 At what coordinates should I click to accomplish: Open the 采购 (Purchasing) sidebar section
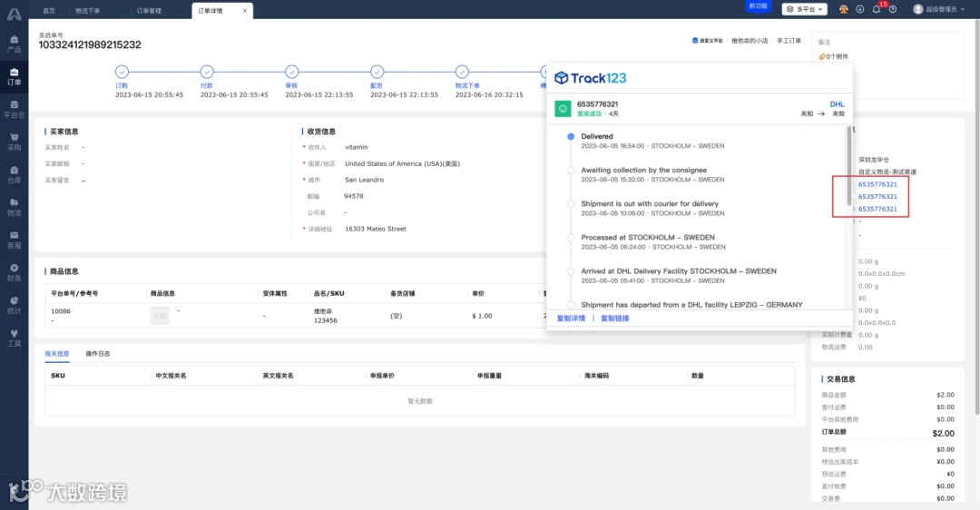(14, 142)
